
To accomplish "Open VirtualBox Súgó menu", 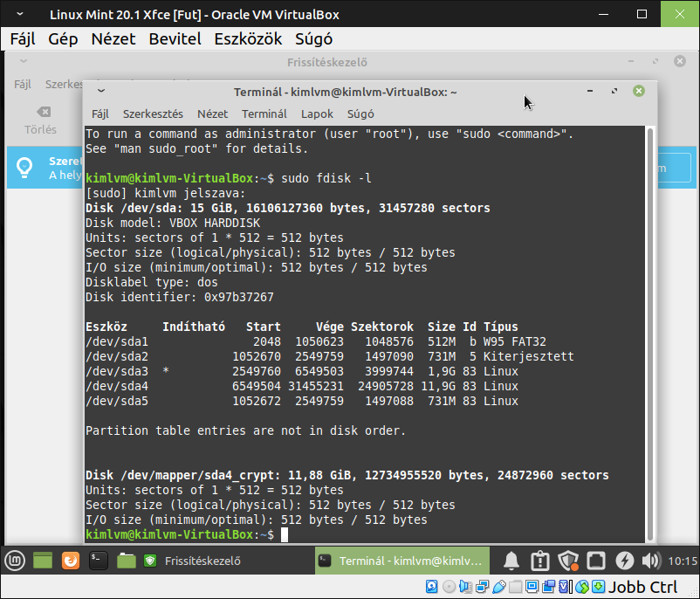I will pyautogui.click(x=313, y=39).
